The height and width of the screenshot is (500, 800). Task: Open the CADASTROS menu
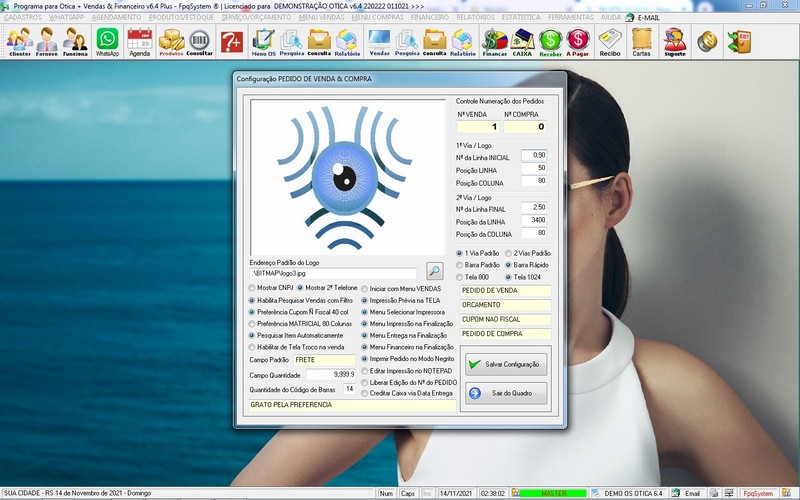tap(22, 18)
